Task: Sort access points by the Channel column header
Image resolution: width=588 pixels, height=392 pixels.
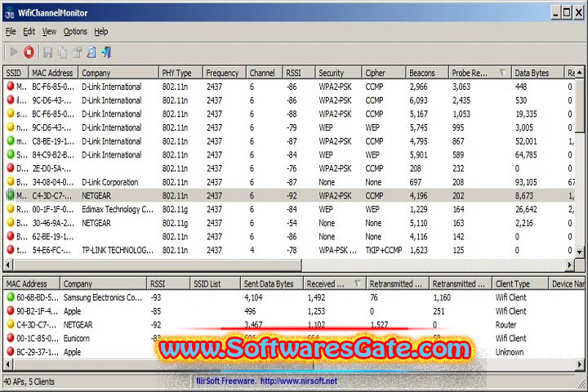Action: [264, 73]
